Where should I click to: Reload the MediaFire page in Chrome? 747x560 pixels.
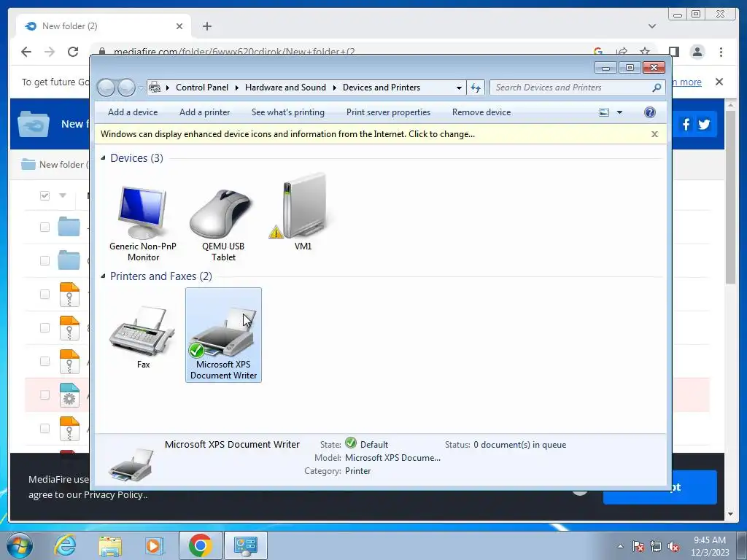(73, 52)
